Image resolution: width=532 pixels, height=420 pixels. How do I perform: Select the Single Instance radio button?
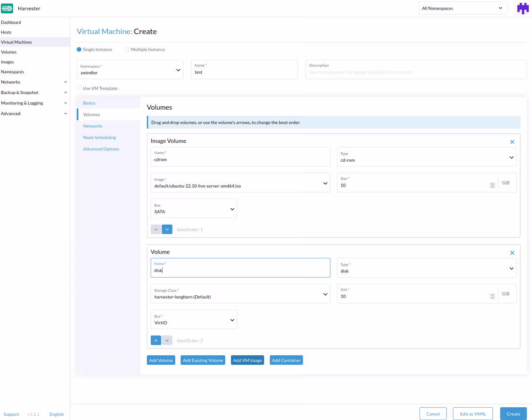(x=79, y=50)
